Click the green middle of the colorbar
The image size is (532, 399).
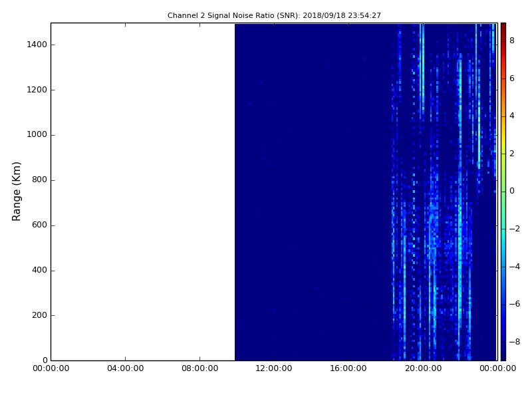click(503, 192)
